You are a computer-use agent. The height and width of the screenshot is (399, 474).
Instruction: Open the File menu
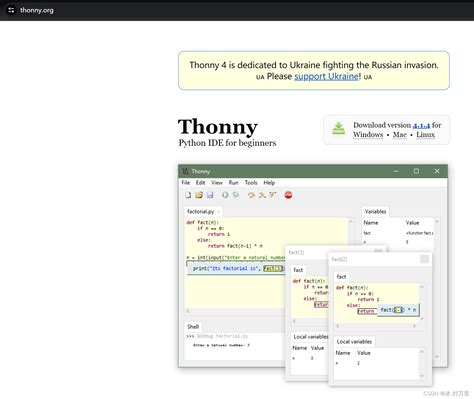coord(186,183)
